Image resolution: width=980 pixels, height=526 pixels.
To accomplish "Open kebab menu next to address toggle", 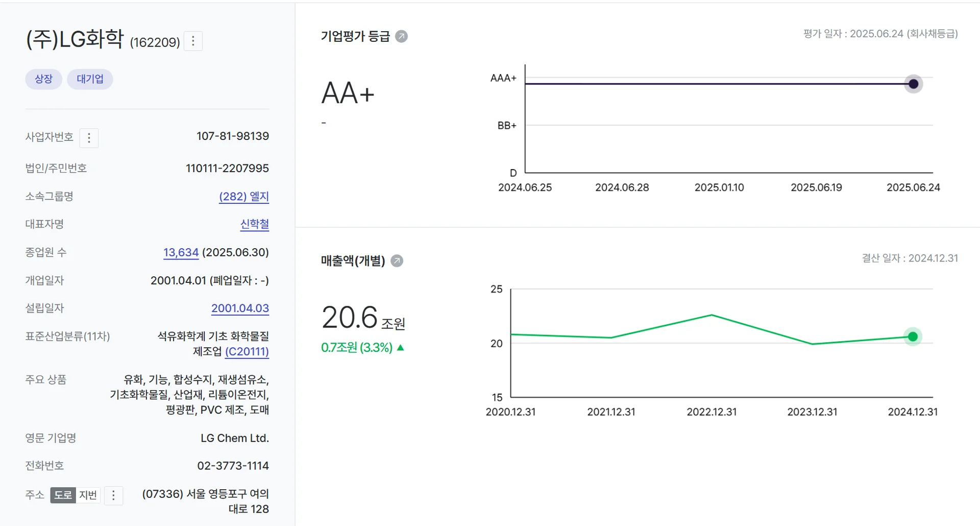I will (x=113, y=495).
